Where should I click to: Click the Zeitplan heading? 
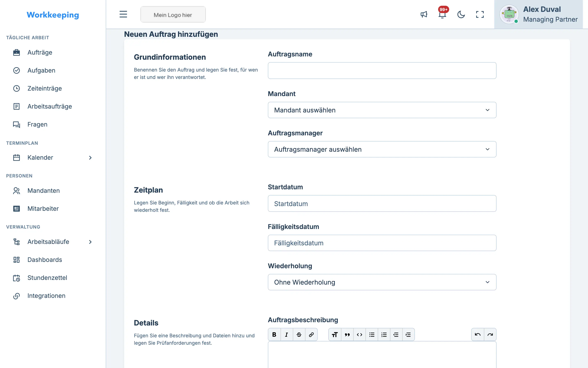click(148, 190)
